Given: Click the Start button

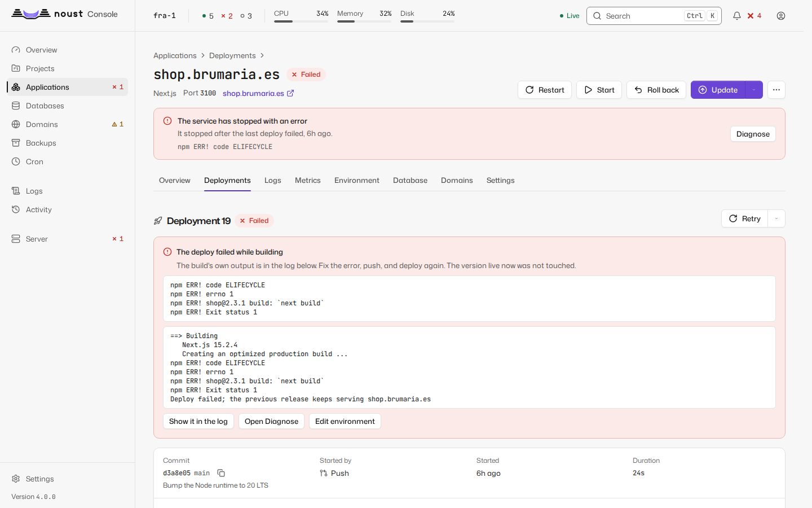Looking at the screenshot, I should [599, 90].
